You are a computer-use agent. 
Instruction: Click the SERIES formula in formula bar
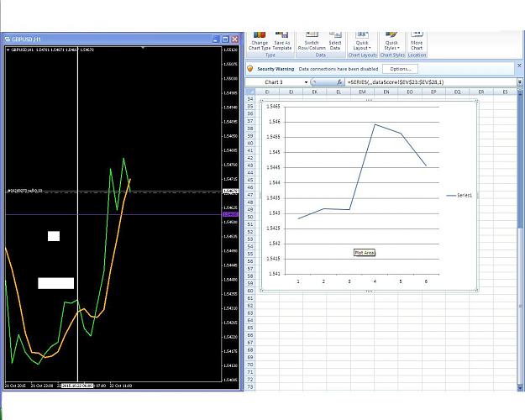point(396,82)
